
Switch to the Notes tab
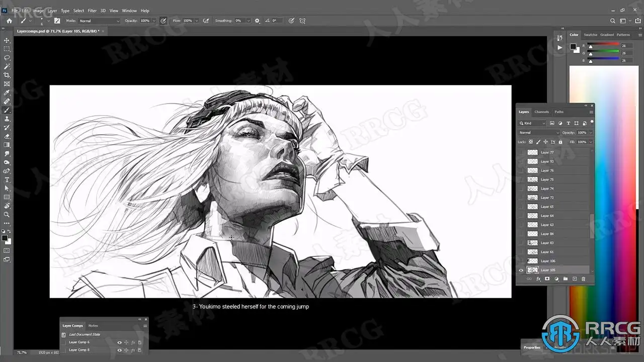coord(93,326)
